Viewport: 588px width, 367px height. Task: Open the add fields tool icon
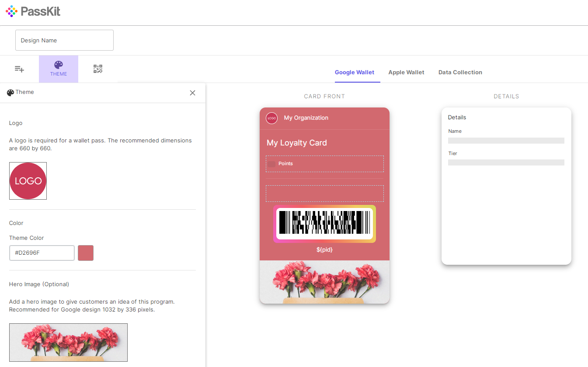click(19, 69)
